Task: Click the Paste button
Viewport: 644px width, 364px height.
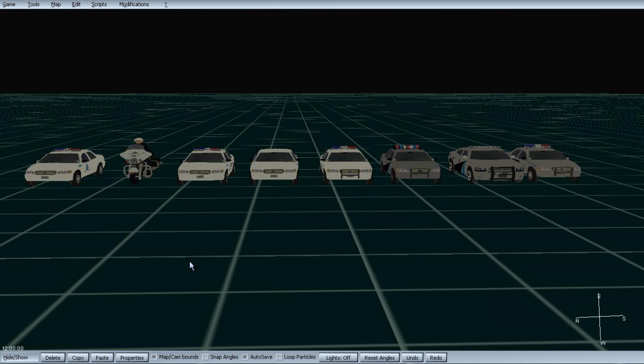Action: click(102, 358)
